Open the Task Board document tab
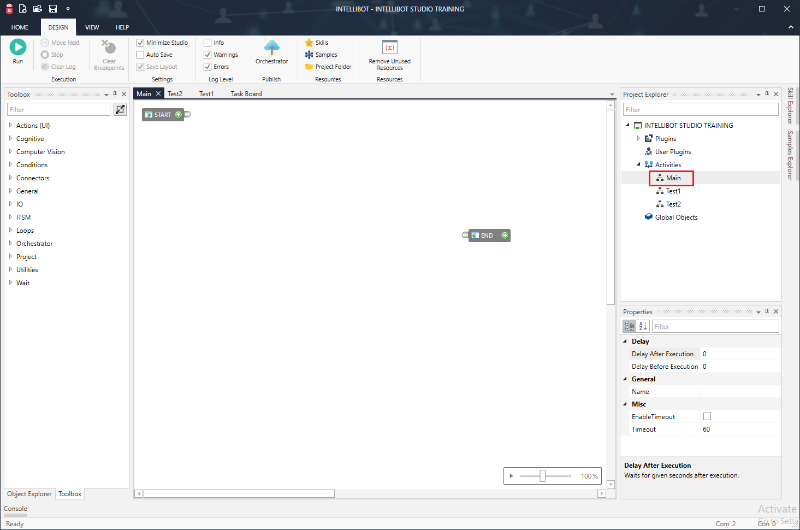The width and height of the screenshot is (800, 530). point(246,94)
